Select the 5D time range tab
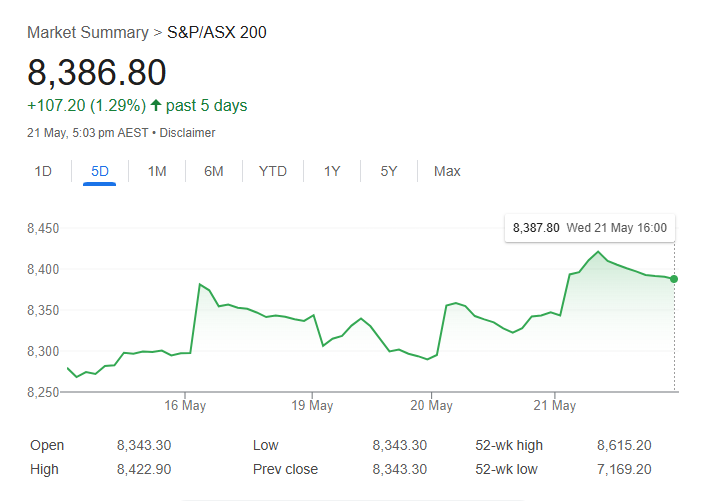709x501 pixels. click(99, 171)
